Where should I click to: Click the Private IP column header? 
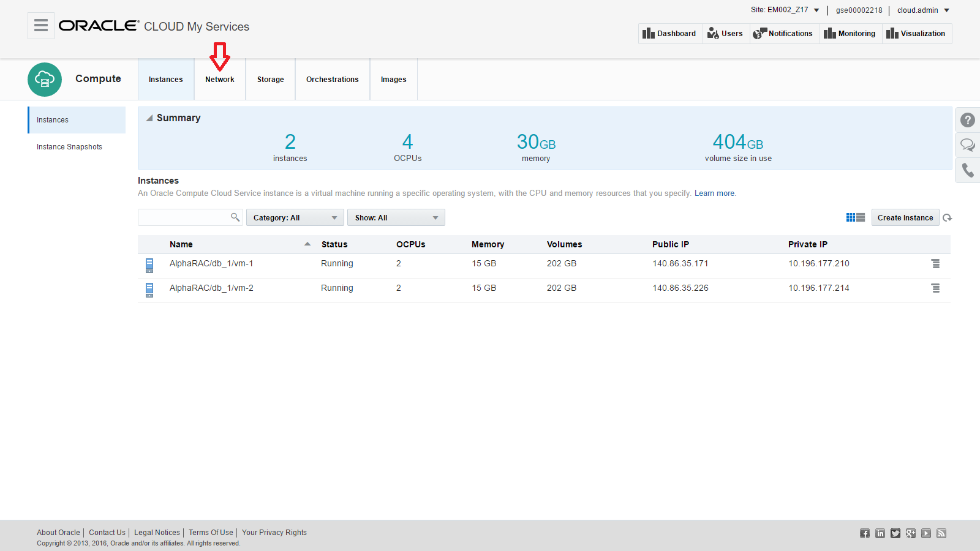(808, 244)
